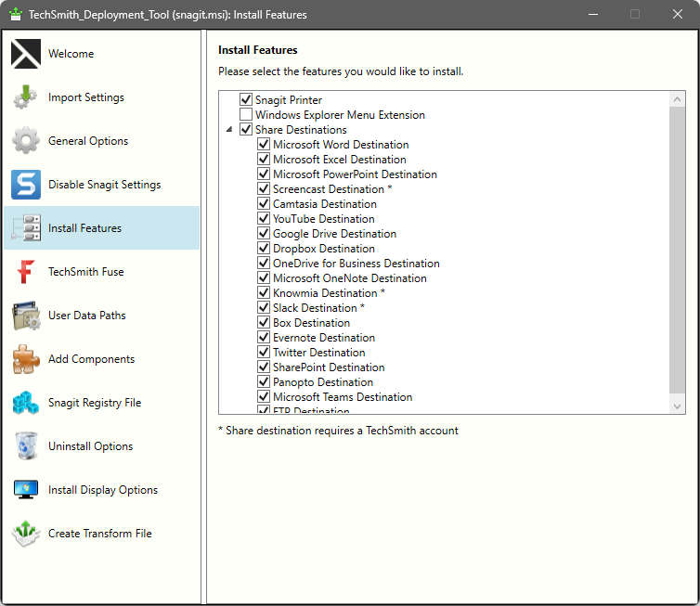Uncheck YouTube Destination checkbox

pos(264,219)
